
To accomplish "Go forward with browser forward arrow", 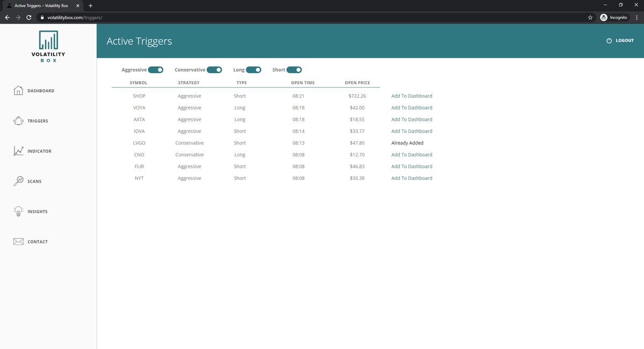I will coord(18,17).
